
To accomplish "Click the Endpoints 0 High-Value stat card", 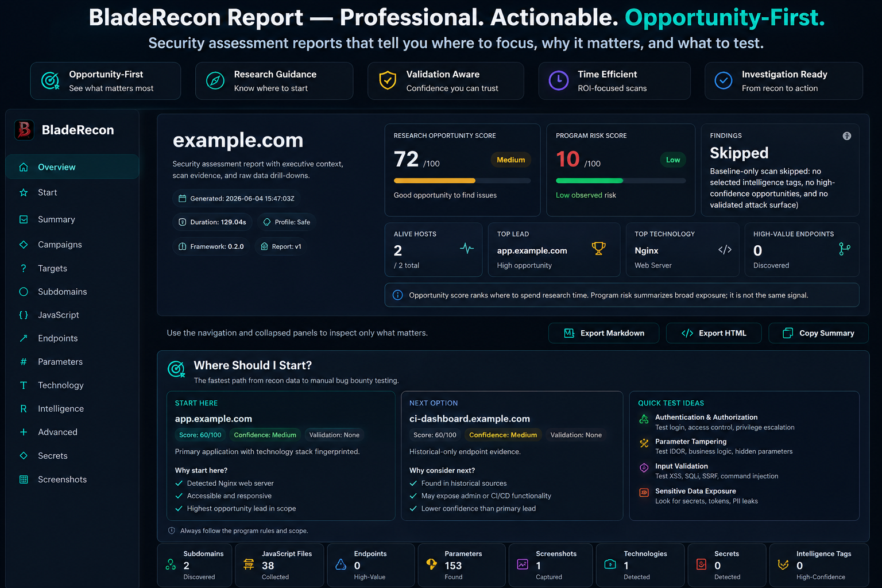I will click(x=371, y=565).
